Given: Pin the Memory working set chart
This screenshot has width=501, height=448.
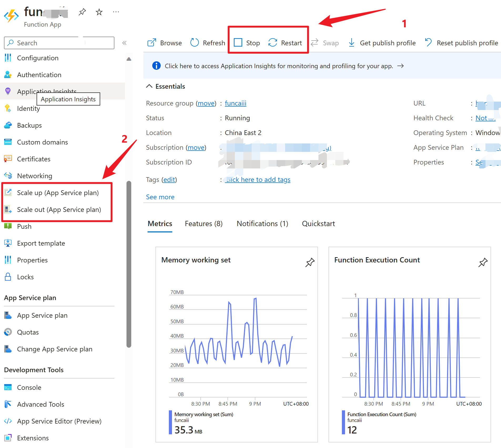Looking at the screenshot, I should (x=310, y=262).
